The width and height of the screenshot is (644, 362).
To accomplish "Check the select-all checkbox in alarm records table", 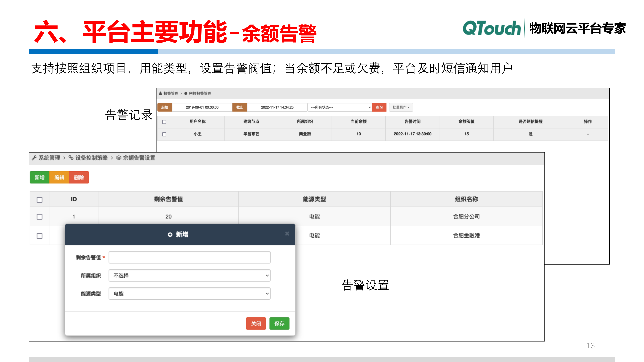I will click(x=164, y=122).
